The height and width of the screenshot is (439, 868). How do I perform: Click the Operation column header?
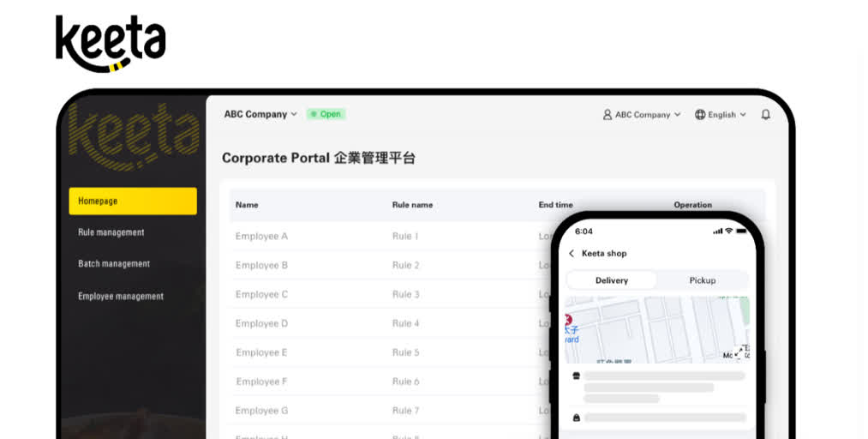693,205
